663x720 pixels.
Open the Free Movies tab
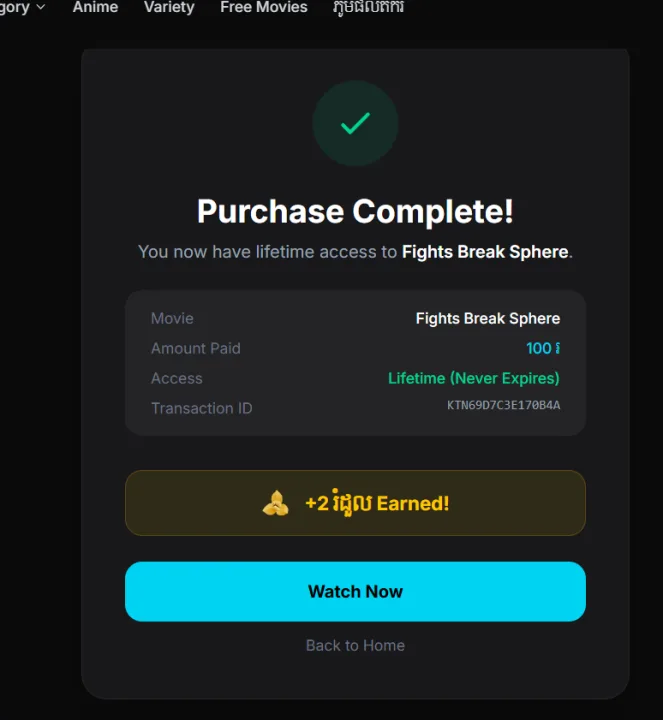264,7
